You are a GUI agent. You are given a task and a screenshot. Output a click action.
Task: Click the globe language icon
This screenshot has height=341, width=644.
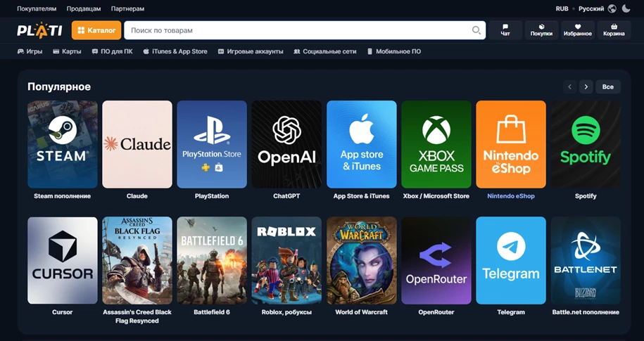coord(612,8)
